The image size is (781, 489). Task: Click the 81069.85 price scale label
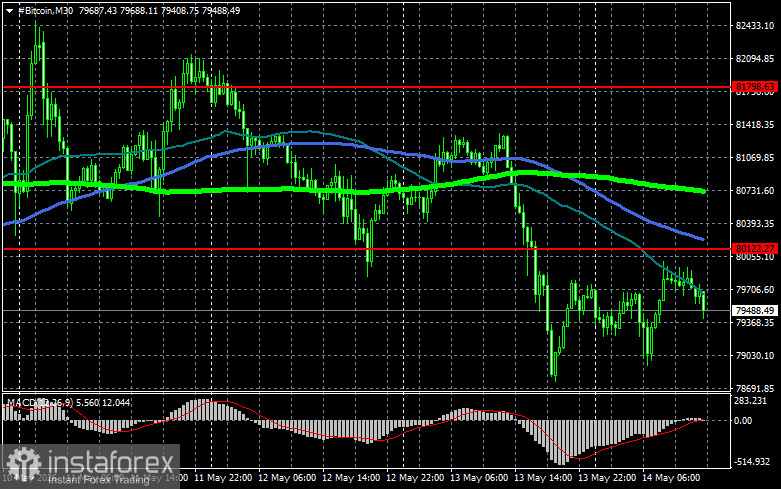pos(755,157)
